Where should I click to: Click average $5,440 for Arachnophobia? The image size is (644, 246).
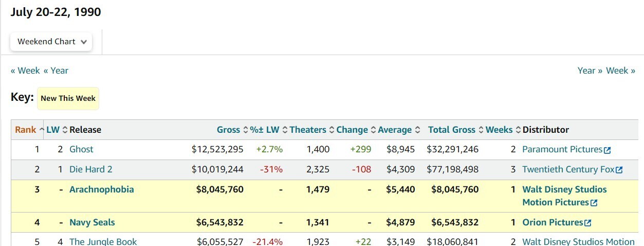400,189
